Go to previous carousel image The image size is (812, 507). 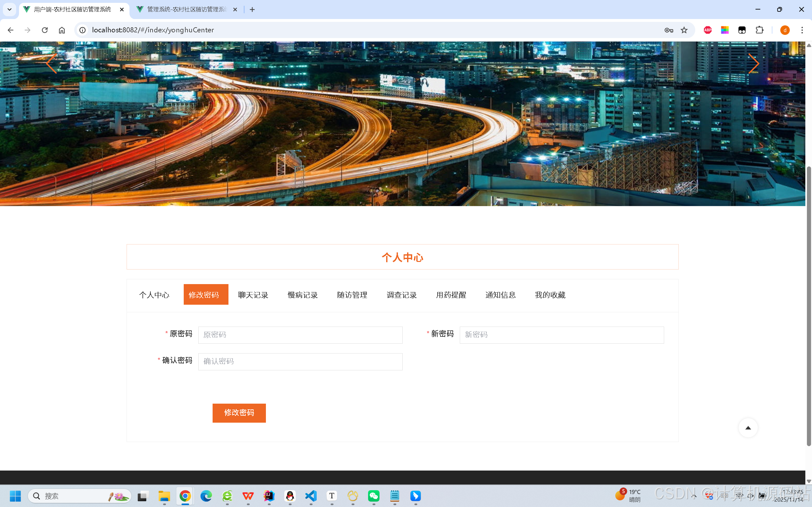tap(51, 64)
